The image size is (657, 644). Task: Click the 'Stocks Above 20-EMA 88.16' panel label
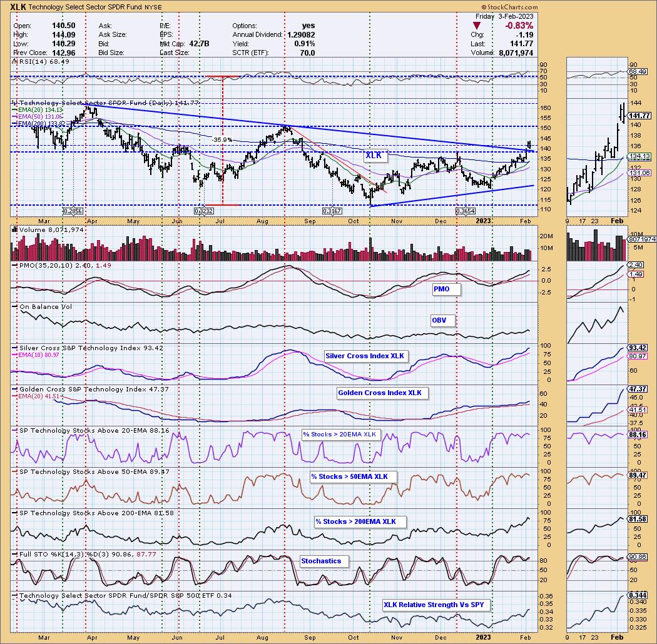pos(94,430)
